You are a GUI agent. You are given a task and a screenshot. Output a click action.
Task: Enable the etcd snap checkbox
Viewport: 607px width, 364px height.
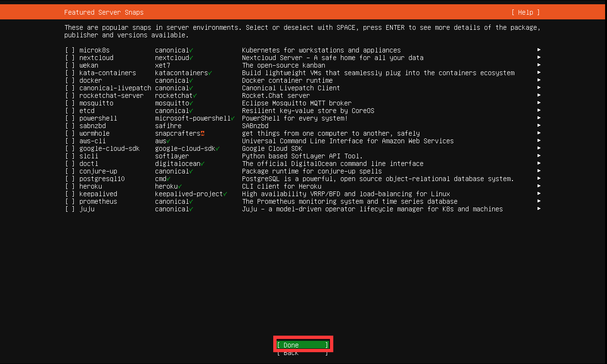click(70, 111)
